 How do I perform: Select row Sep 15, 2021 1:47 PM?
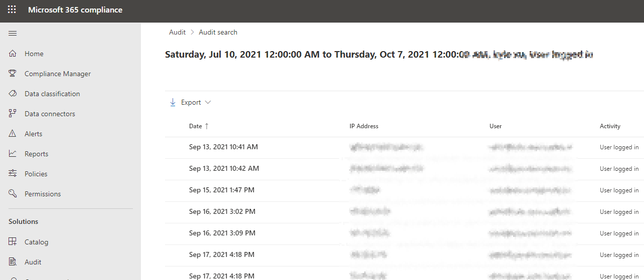pos(404,190)
